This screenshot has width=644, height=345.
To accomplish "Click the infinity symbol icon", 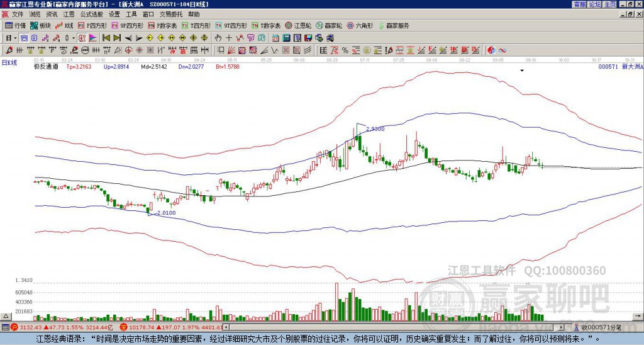I will coord(502,50).
